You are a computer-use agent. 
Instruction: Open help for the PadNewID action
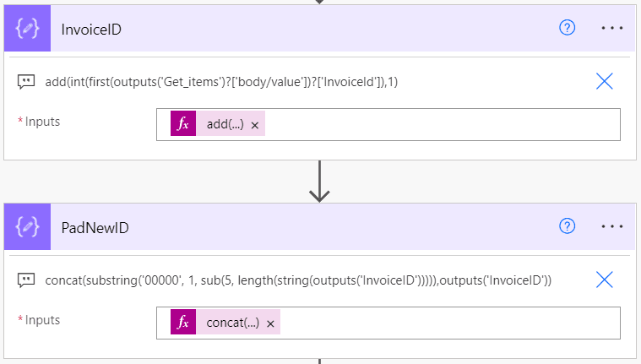click(568, 226)
